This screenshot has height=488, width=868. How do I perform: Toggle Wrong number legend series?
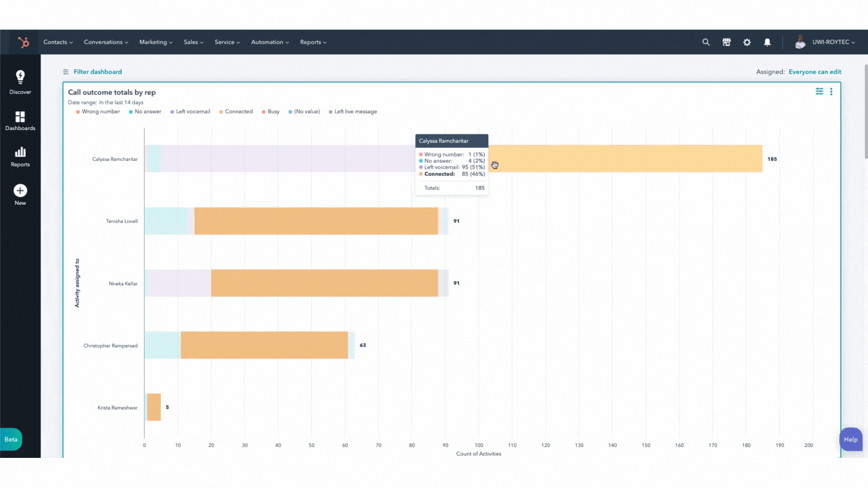[100, 111]
